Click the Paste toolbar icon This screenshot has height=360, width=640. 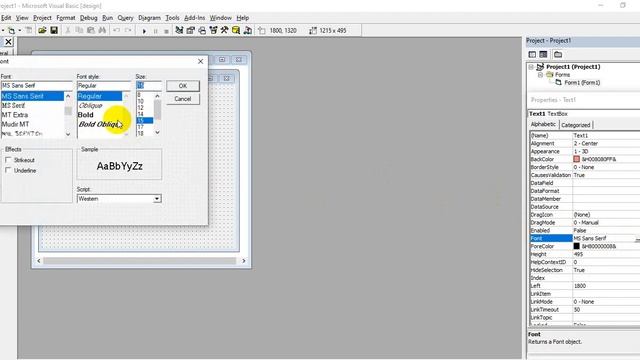(x=91, y=30)
